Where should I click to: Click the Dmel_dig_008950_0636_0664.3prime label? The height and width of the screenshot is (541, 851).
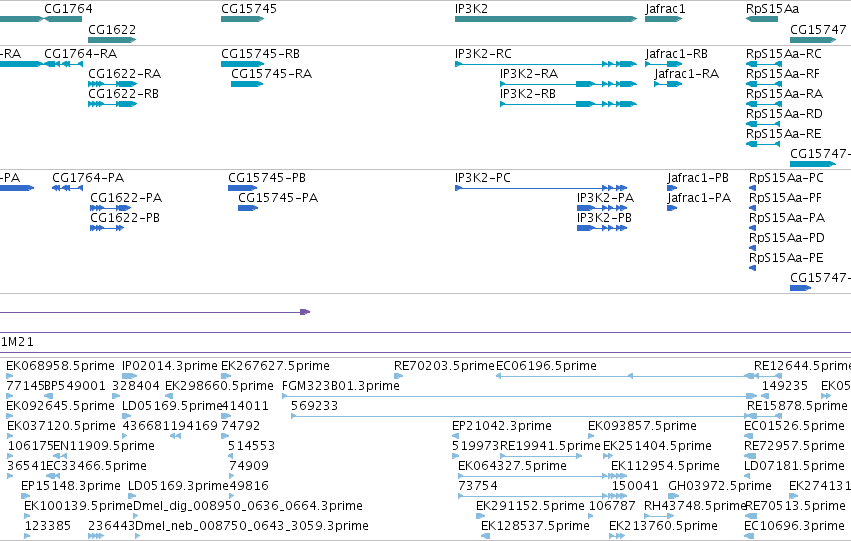[x=247, y=506]
